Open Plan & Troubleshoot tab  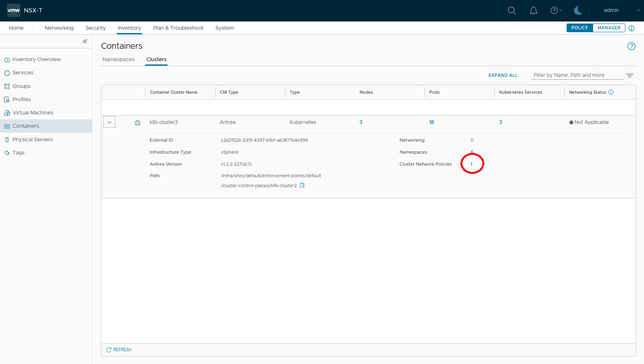coord(178,28)
